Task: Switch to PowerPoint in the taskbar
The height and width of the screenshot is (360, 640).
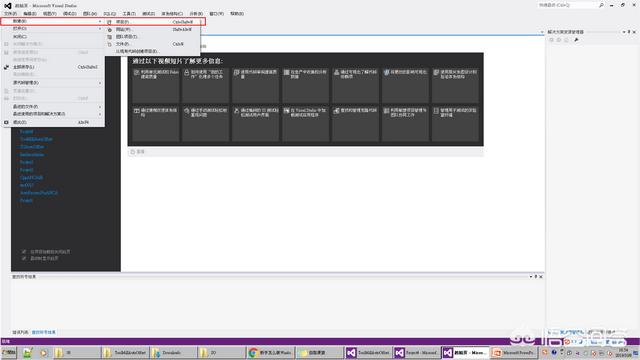Action: (x=513, y=353)
